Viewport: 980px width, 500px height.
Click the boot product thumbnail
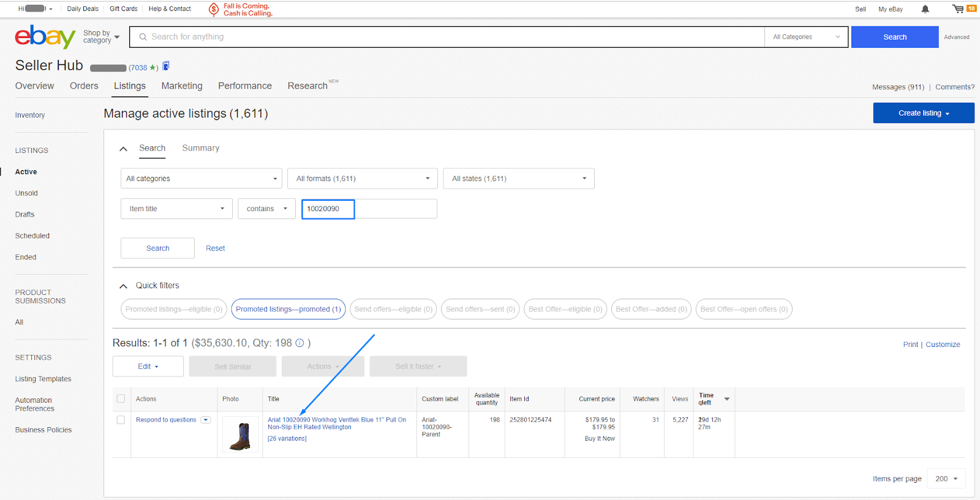click(x=241, y=435)
